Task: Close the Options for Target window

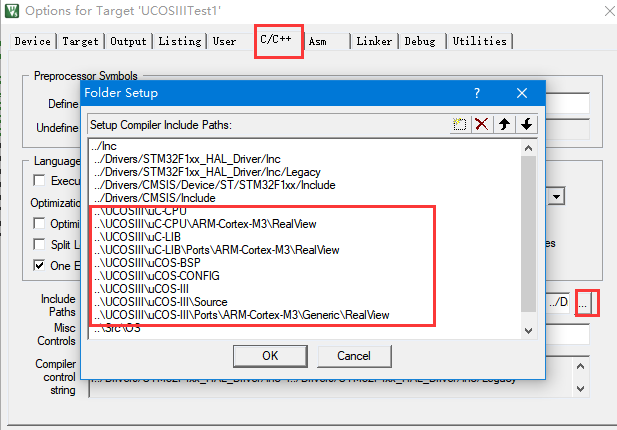Action: (x=610, y=11)
